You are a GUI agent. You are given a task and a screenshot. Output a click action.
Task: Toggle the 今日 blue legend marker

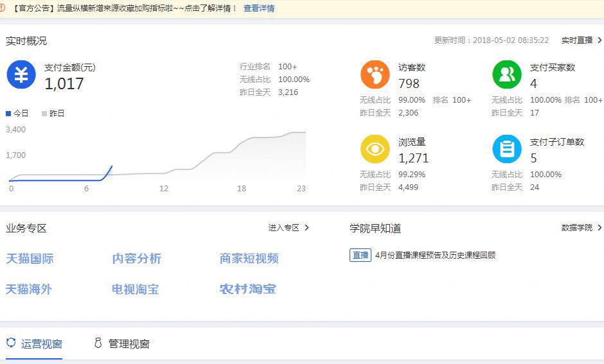(8, 114)
